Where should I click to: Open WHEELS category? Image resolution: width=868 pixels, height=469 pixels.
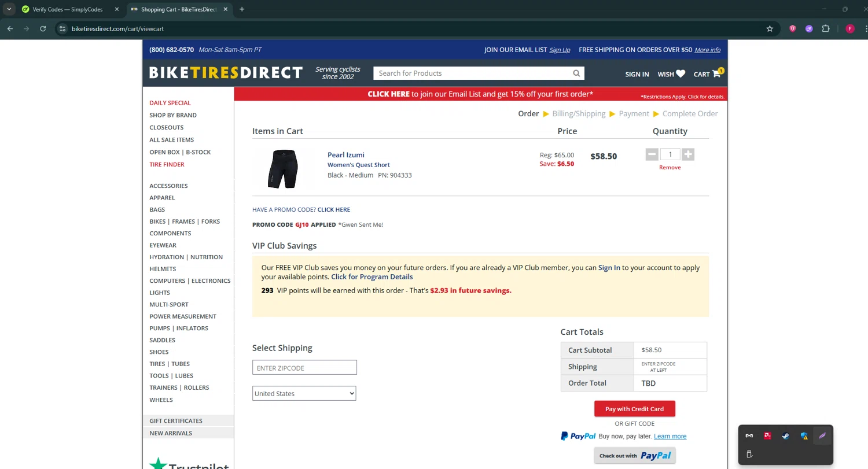(x=161, y=400)
